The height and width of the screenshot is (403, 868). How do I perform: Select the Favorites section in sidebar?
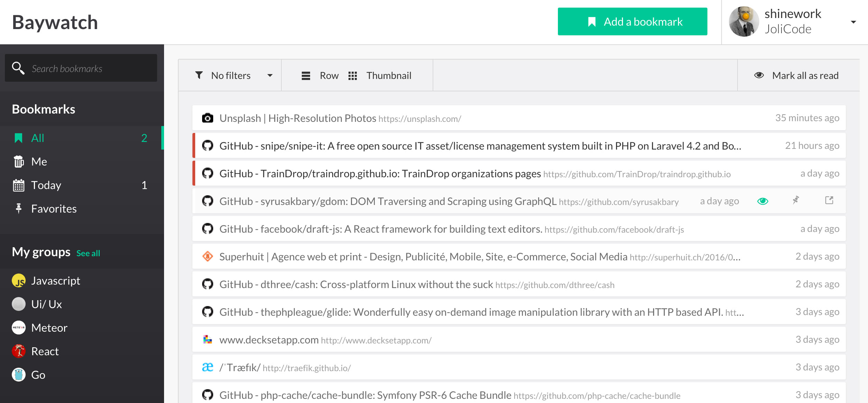click(x=54, y=208)
